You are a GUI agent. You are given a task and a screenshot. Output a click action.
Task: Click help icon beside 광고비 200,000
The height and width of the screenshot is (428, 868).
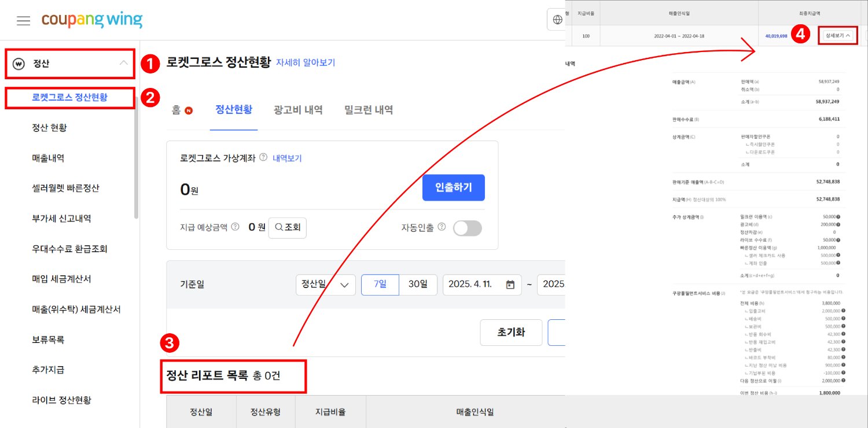pyautogui.click(x=838, y=224)
